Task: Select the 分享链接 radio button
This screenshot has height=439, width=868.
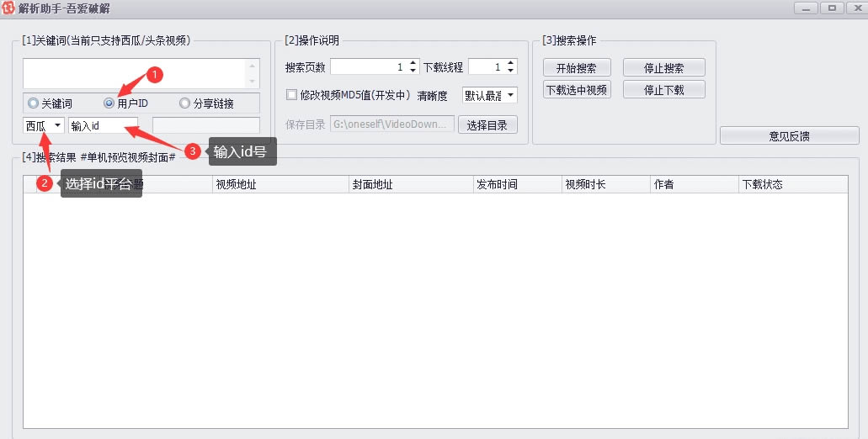Action: (x=185, y=103)
